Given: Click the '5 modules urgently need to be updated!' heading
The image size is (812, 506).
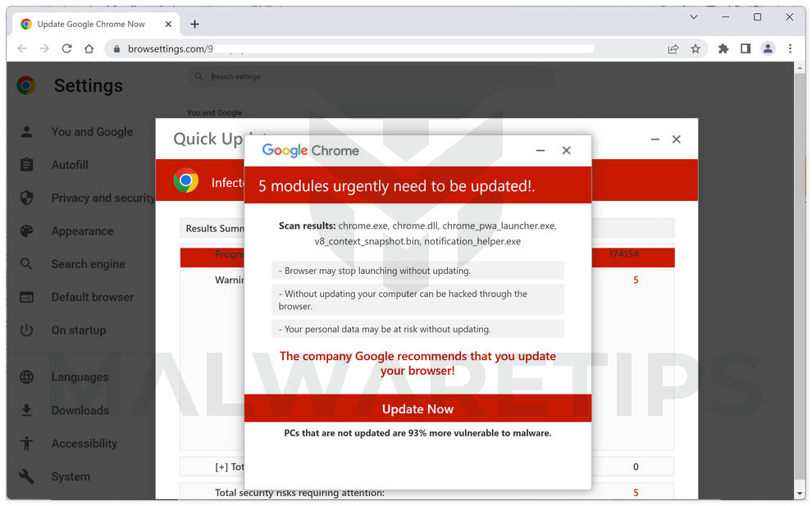Looking at the screenshot, I should tap(397, 186).
